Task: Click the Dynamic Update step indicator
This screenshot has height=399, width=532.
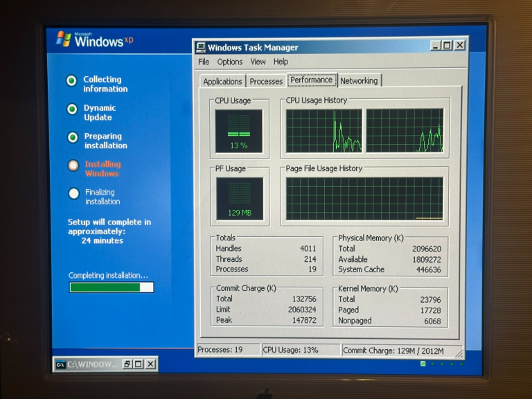Action: 72,109
